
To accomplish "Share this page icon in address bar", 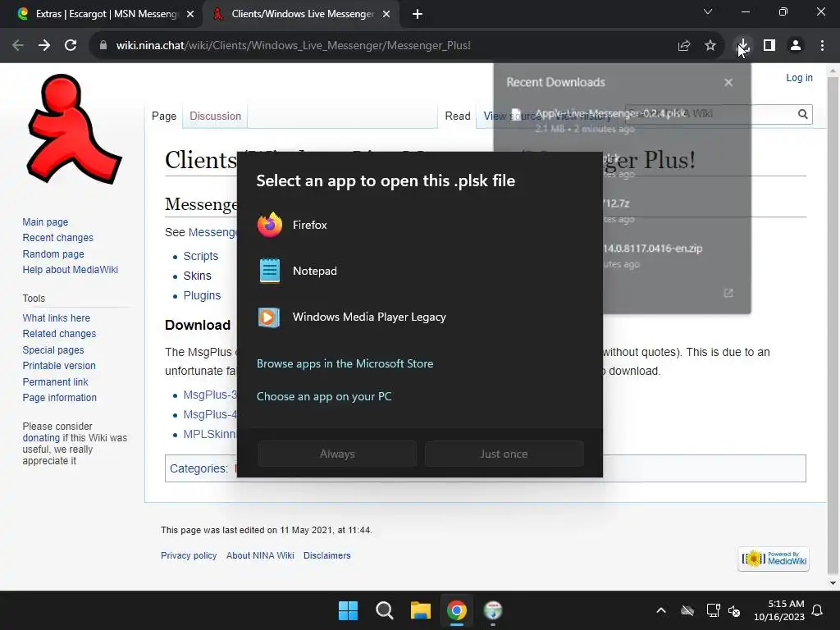I will pos(684,46).
